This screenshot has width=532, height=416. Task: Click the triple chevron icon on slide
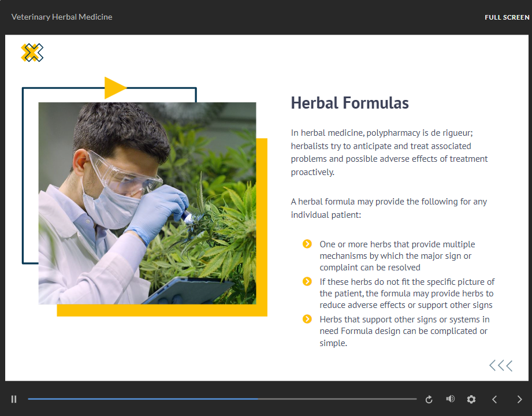pos(500,365)
